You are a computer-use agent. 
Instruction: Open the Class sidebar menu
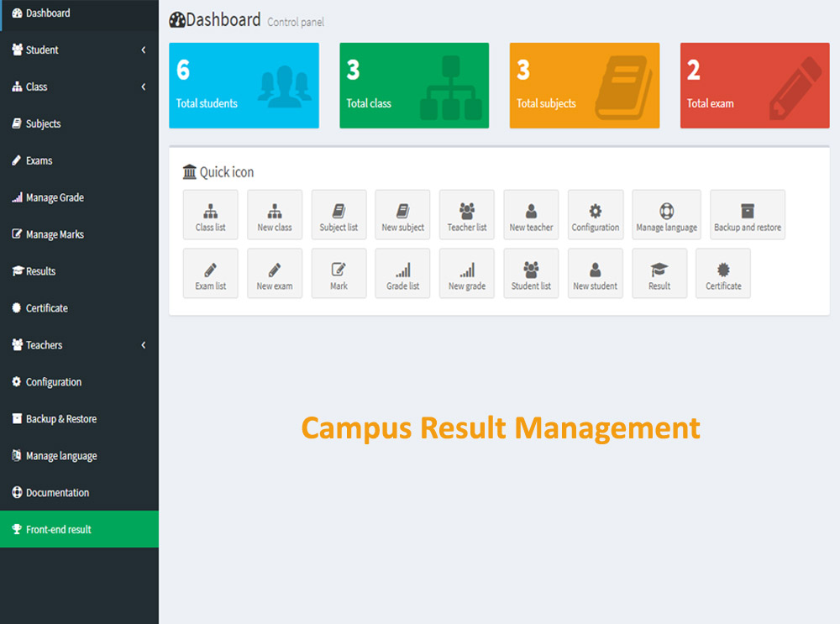[79, 87]
